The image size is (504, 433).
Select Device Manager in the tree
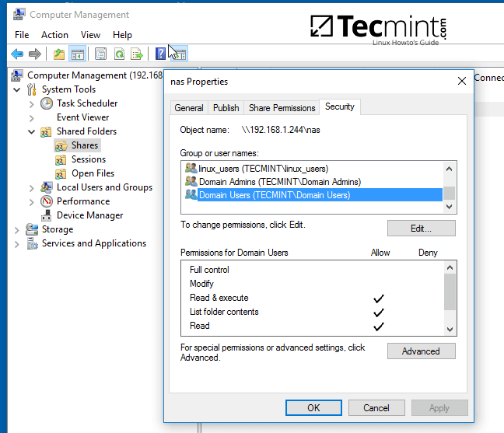(89, 215)
